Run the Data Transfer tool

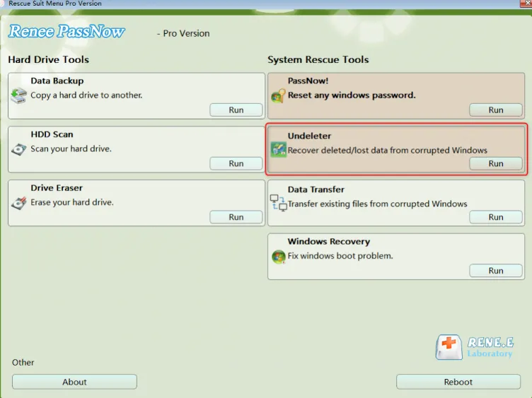pyautogui.click(x=496, y=217)
